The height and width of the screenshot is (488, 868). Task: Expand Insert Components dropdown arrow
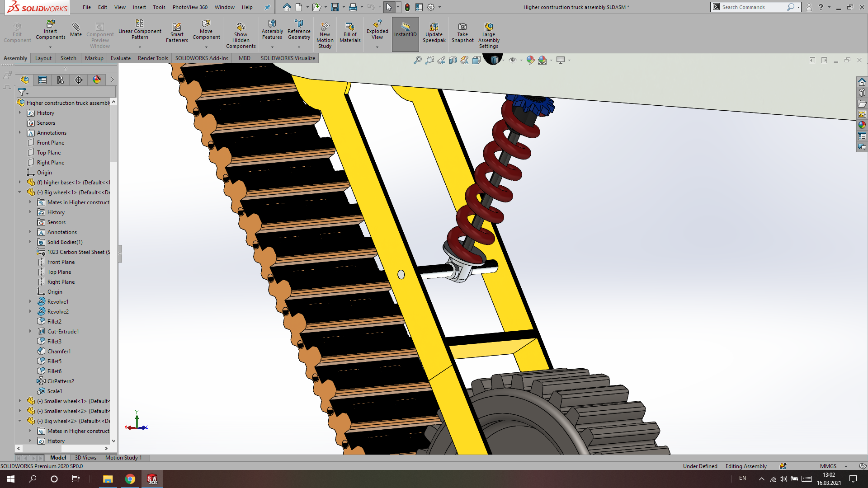[x=51, y=47]
